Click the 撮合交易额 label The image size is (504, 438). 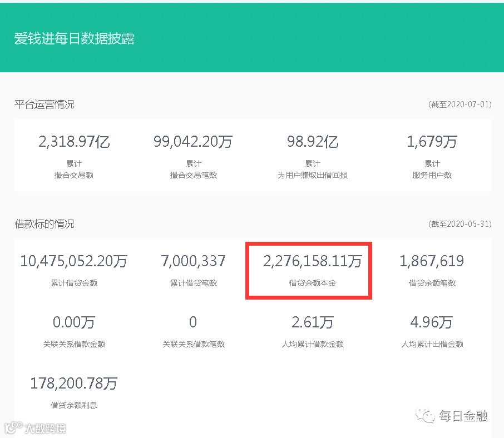point(74,175)
